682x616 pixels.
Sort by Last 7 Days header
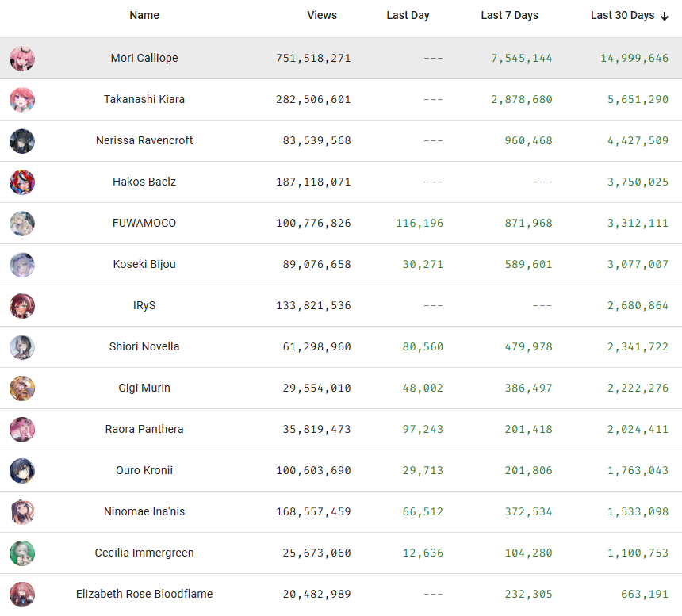509,15
